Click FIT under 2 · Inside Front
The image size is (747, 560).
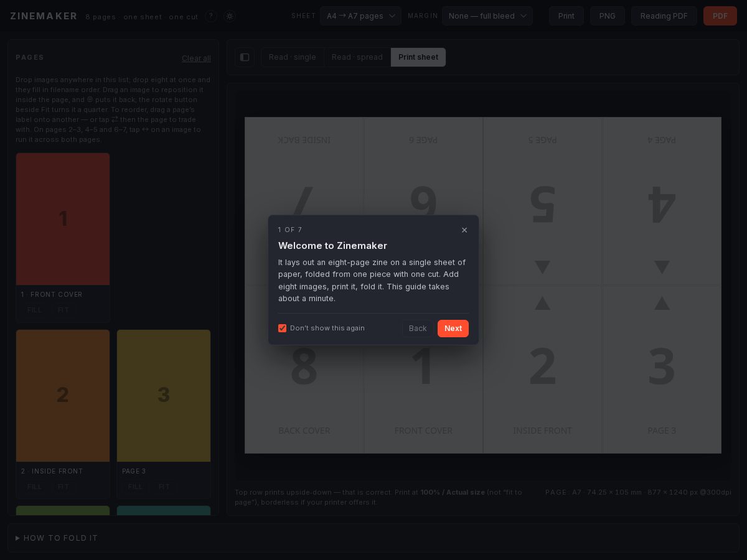point(63,487)
